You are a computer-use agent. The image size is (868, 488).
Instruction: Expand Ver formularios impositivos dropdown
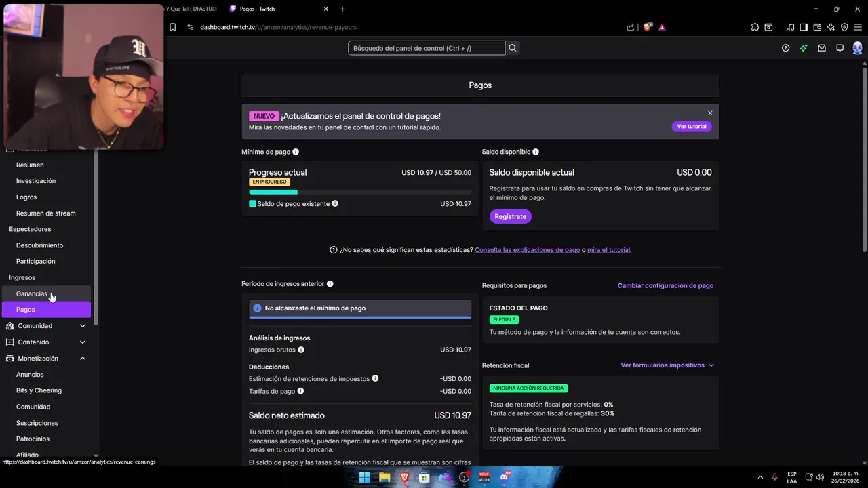(667, 365)
